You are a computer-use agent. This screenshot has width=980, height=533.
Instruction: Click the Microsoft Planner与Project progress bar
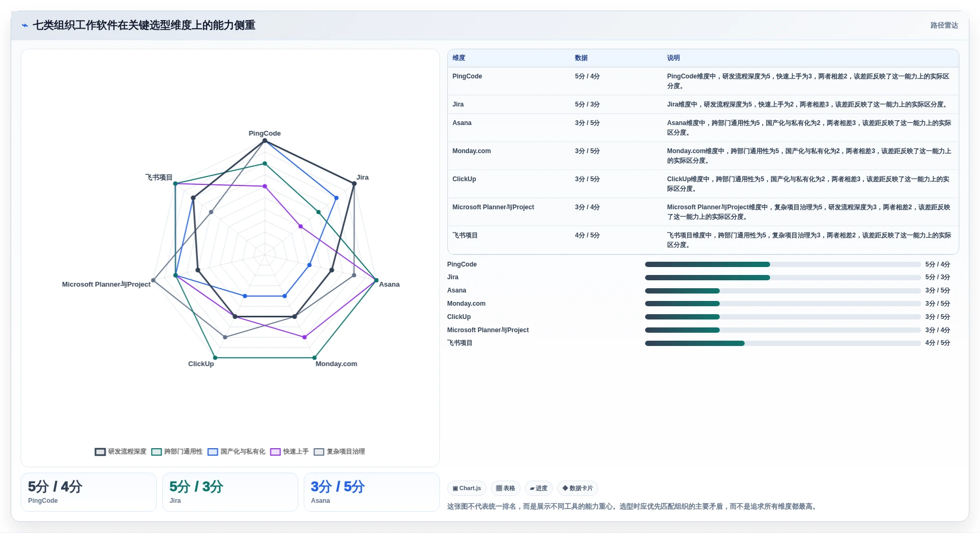[x=783, y=330]
